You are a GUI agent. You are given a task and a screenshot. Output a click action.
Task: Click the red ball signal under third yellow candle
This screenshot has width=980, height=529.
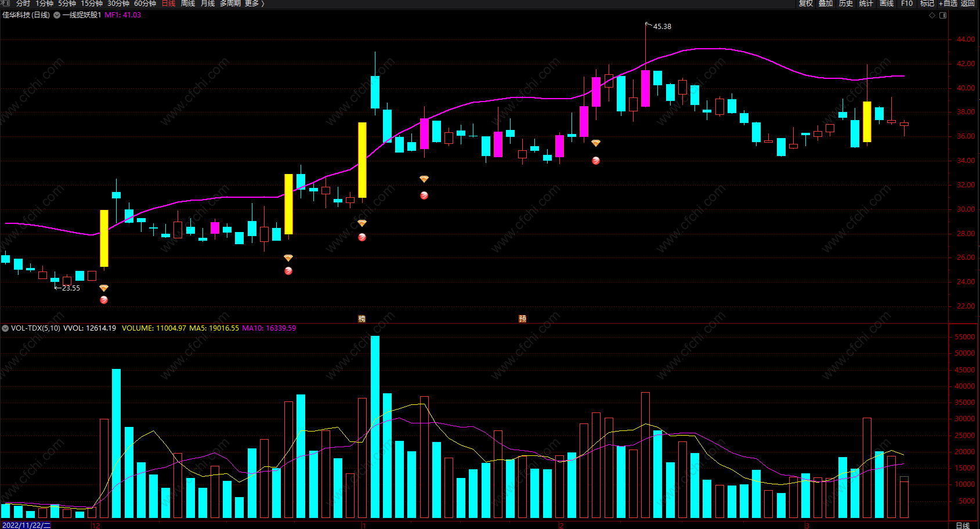click(x=362, y=237)
